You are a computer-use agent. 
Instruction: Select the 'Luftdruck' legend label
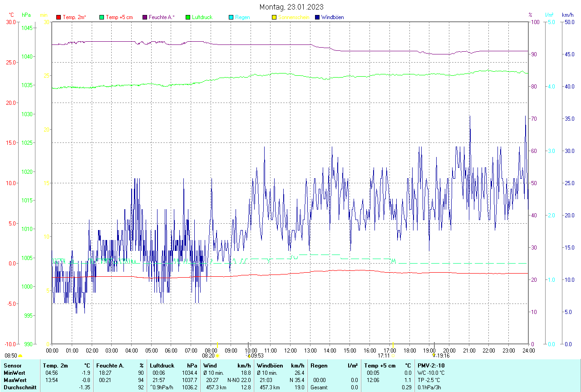pos(202,17)
